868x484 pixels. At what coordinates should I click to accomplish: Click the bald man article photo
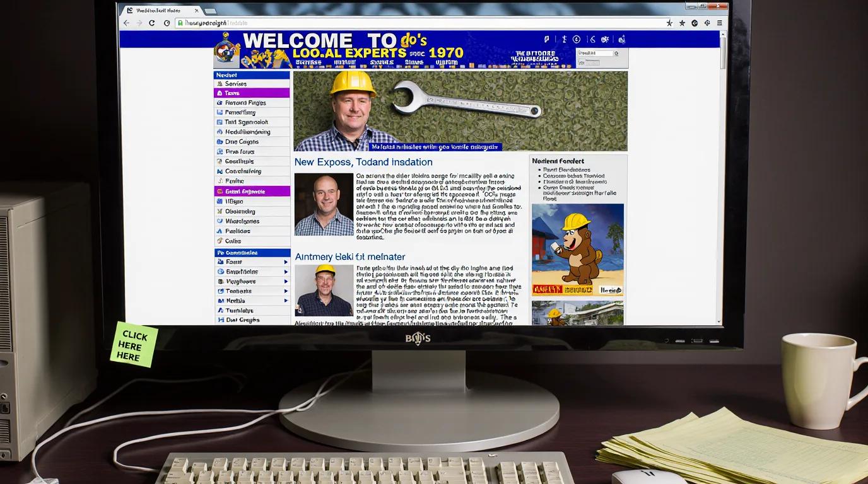[324, 204]
